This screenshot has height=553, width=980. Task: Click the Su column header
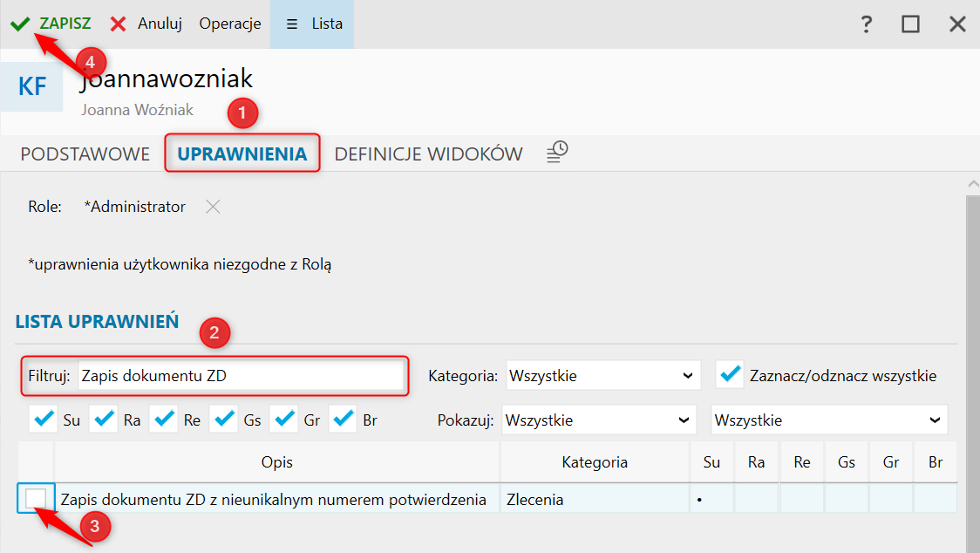711,462
